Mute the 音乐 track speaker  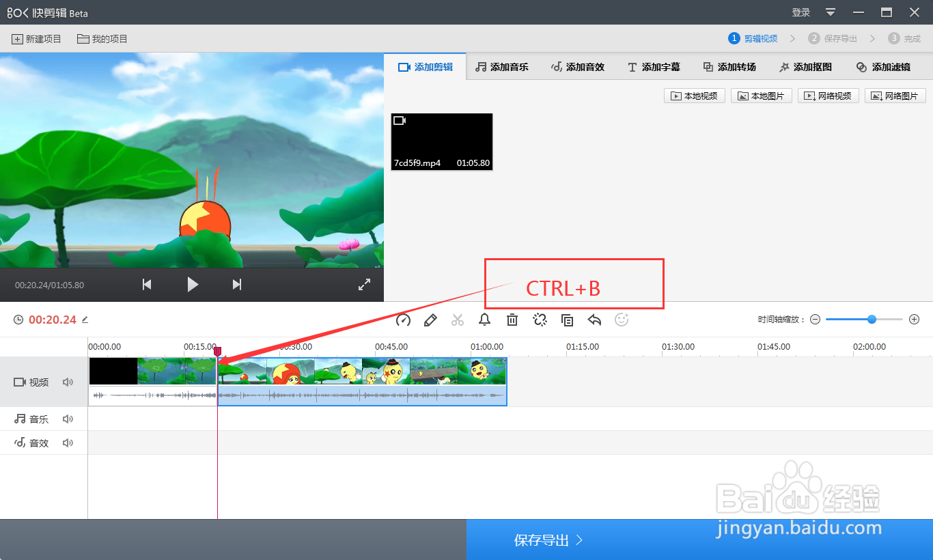(x=68, y=419)
